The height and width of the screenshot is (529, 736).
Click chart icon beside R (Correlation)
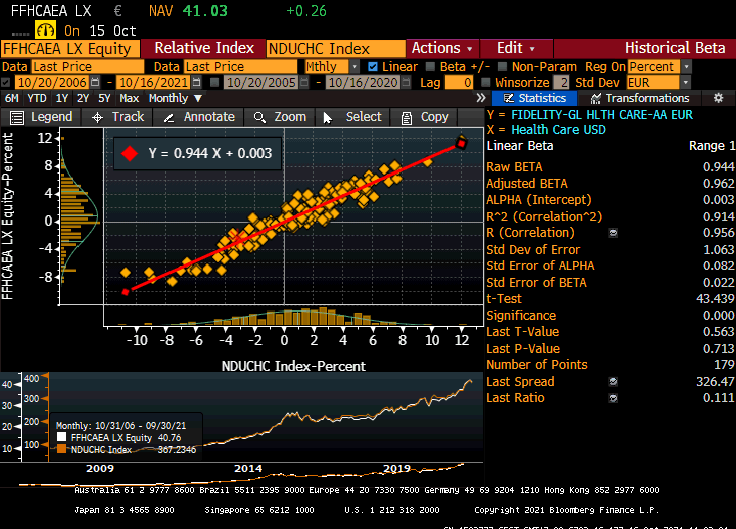click(613, 233)
